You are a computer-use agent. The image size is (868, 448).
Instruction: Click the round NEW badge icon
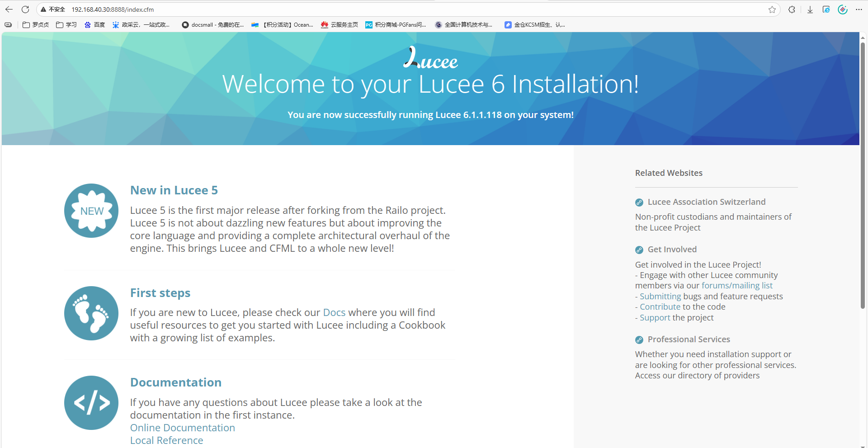click(x=91, y=211)
